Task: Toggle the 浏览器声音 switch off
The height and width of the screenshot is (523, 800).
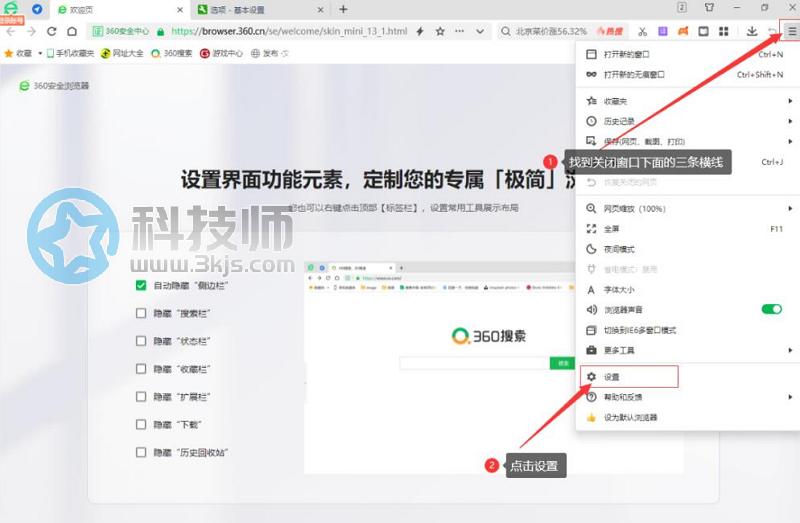Action: point(771,310)
